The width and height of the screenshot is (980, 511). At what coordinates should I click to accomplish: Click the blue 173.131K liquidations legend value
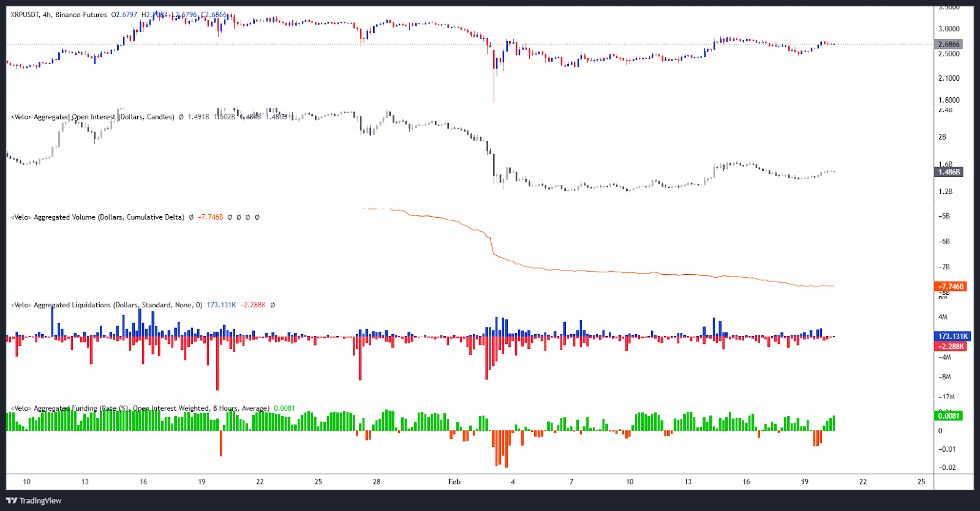click(221, 305)
